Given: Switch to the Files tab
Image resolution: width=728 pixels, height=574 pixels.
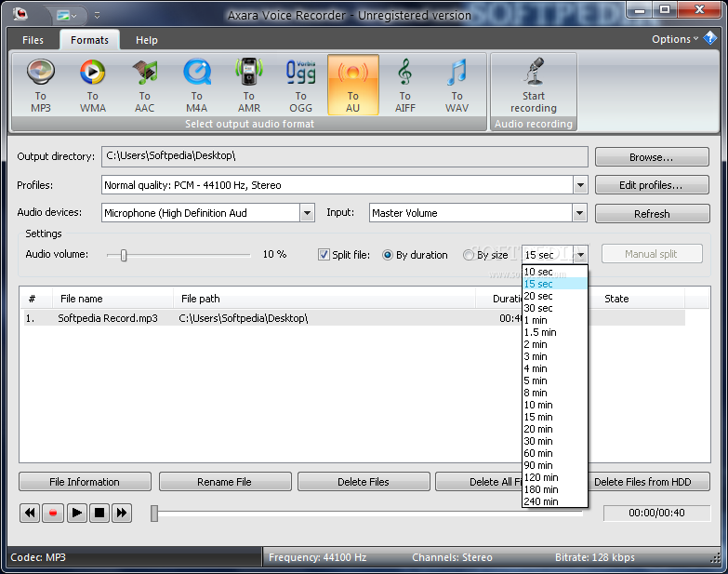Looking at the screenshot, I should (x=33, y=40).
